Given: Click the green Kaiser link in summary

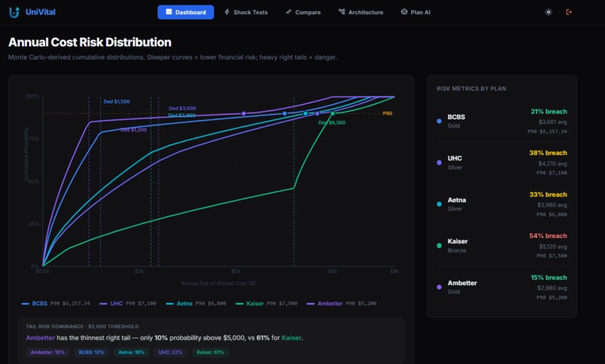Looking at the screenshot, I should tap(291, 338).
